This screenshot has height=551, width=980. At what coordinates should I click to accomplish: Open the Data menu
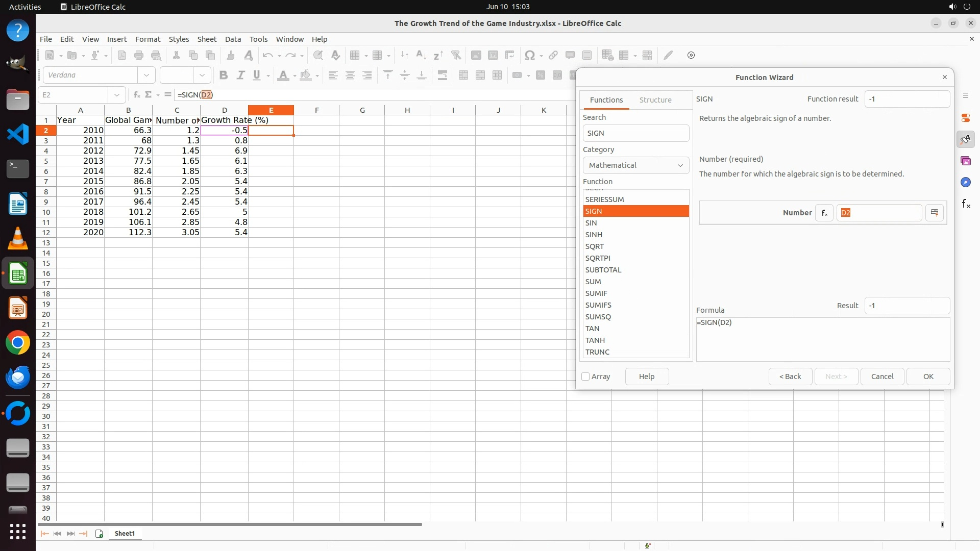232,39
